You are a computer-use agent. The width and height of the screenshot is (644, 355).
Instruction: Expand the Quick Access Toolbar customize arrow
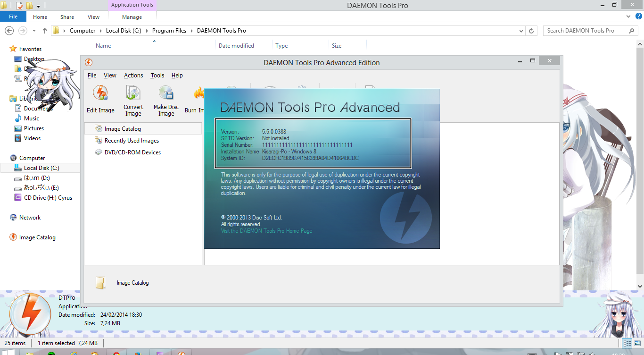pyautogui.click(x=38, y=5)
